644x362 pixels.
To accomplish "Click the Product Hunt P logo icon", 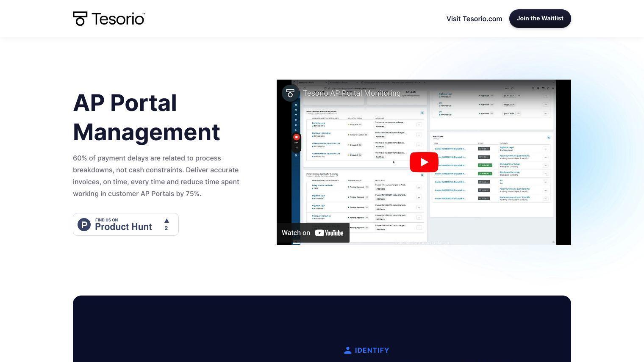I will coord(84,224).
